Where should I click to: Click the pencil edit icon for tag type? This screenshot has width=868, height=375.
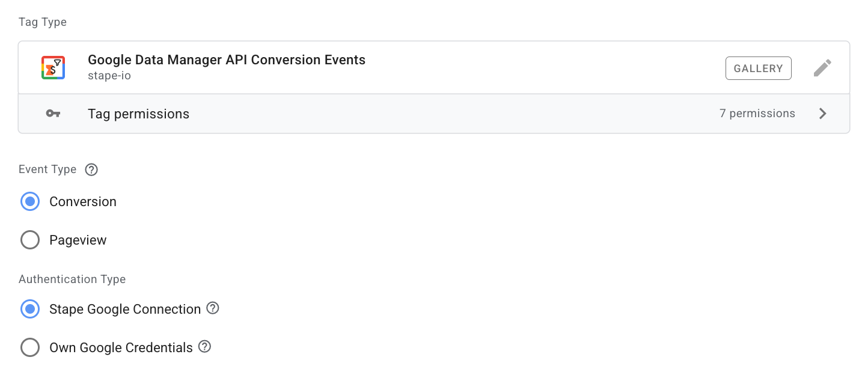(x=822, y=68)
